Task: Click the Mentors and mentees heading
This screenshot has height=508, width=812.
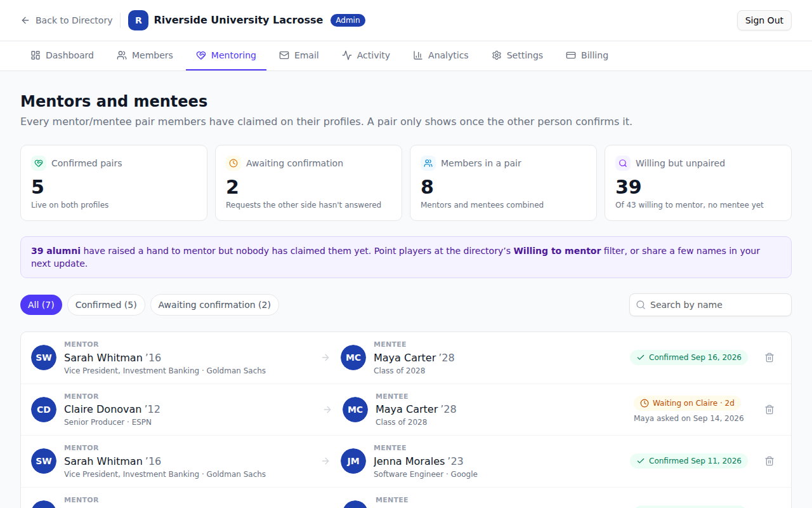Action: (x=114, y=101)
